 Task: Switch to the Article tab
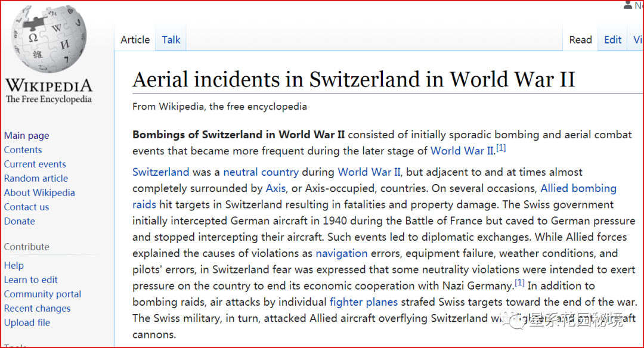pos(135,40)
